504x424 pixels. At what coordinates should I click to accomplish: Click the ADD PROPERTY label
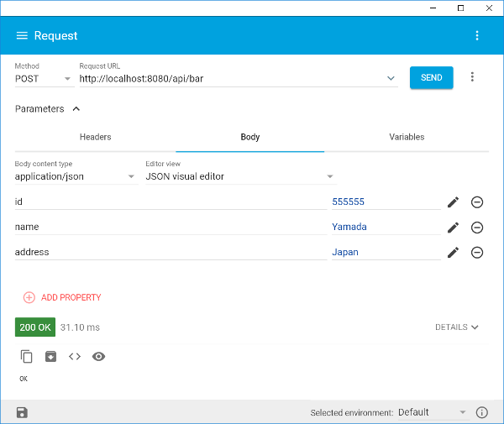[71, 297]
